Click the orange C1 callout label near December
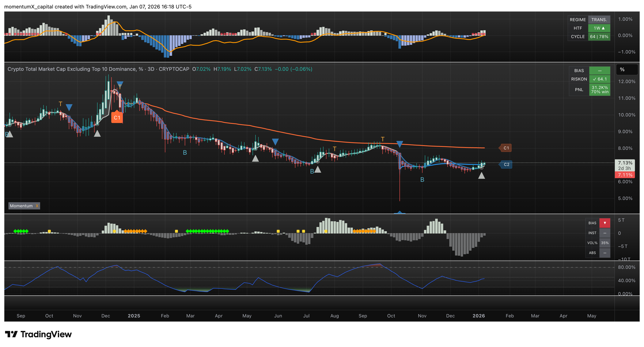Screen dimensions: 644x347 click(x=117, y=117)
